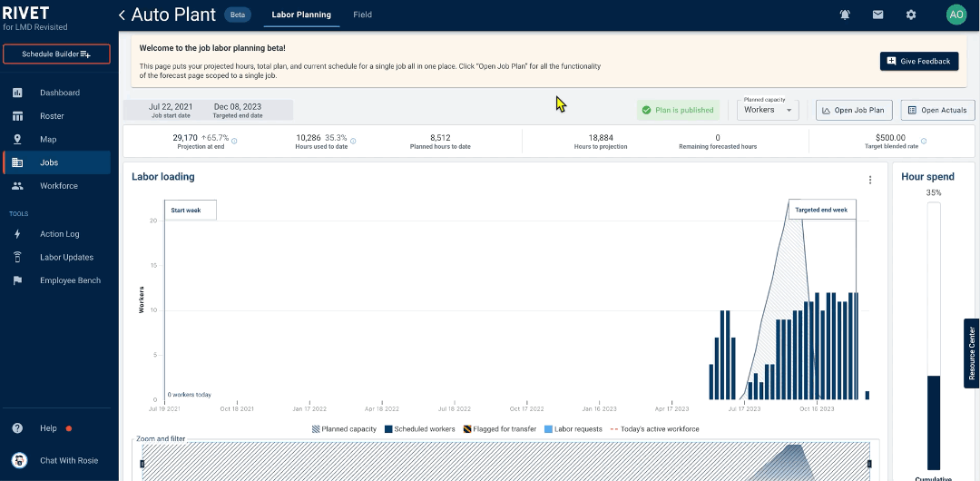Switch to the Field tab

(362, 15)
